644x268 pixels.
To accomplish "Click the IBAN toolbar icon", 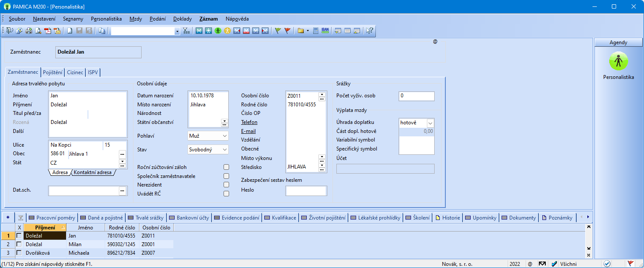I will [x=325, y=31].
